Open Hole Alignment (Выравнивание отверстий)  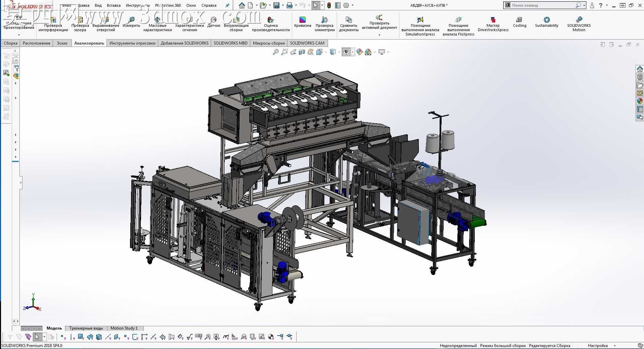tap(106, 24)
